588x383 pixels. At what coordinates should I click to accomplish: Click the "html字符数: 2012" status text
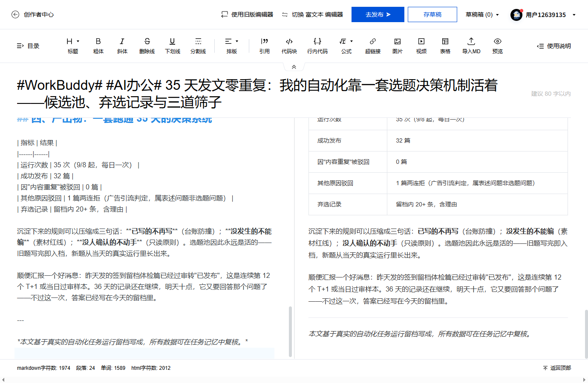(x=151, y=368)
